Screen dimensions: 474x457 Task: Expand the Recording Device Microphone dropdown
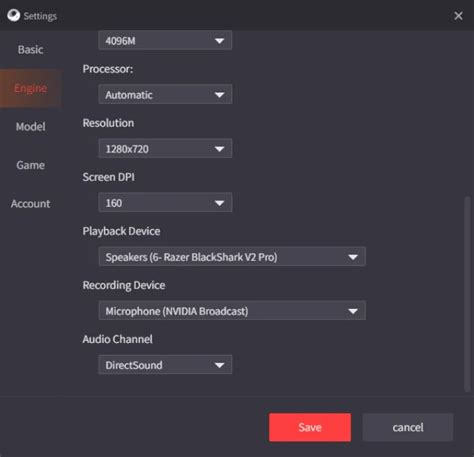[x=232, y=311]
